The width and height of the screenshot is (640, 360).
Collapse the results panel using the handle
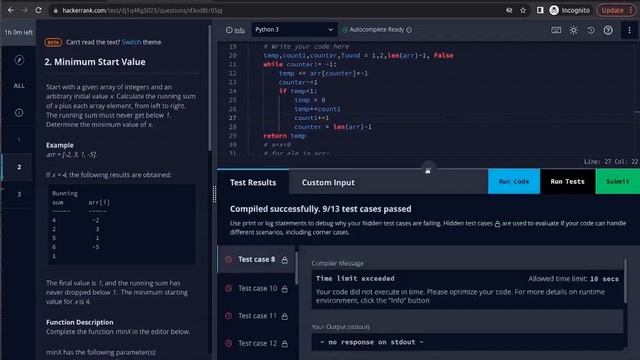(x=428, y=169)
